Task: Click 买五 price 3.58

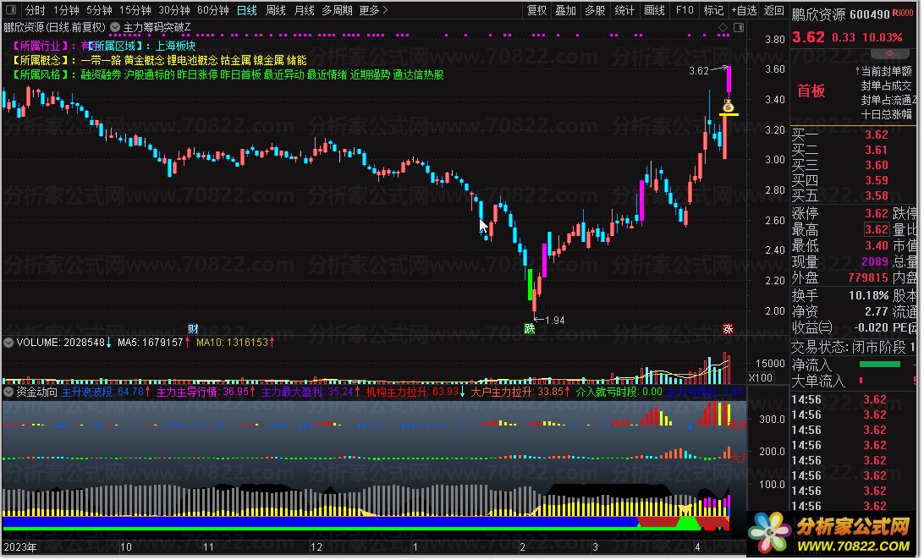Action: 877,196
